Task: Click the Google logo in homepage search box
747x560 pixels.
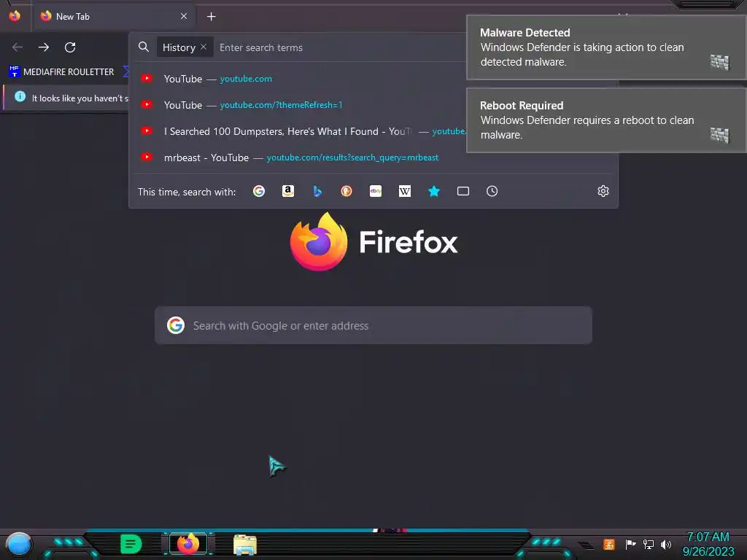Action: [x=176, y=326]
